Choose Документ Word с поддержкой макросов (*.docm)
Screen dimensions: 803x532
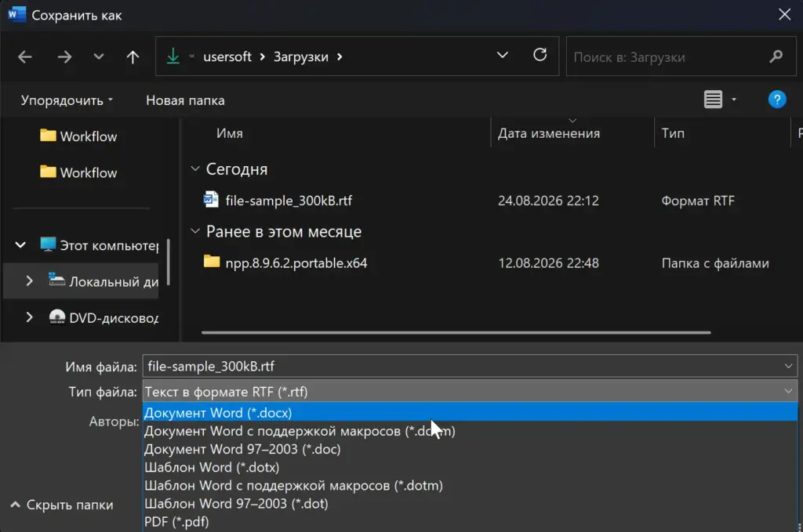click(x=470, y=431)
